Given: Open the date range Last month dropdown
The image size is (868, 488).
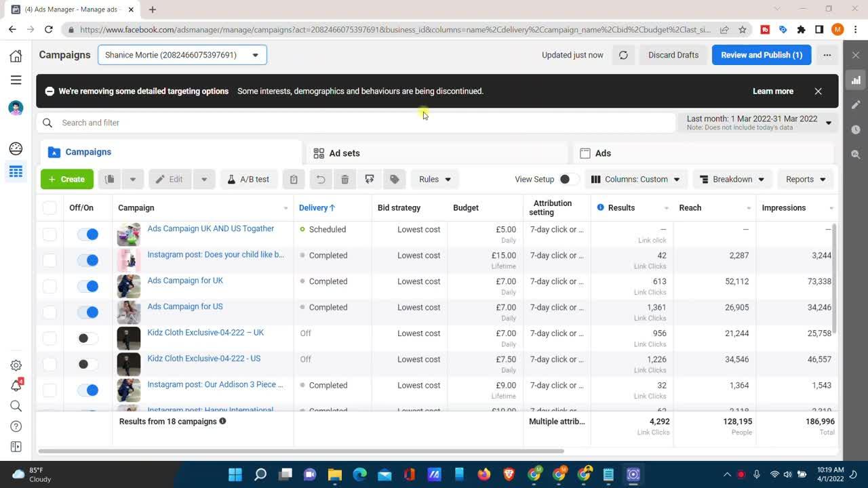Looking at the screenshot, I should click(x=758, y=123).
